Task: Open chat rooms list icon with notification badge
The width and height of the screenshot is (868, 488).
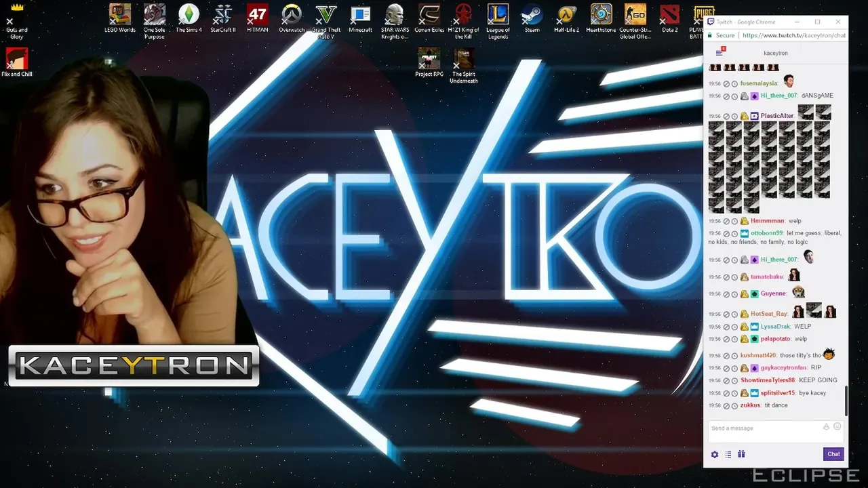Action: [720, 52]
